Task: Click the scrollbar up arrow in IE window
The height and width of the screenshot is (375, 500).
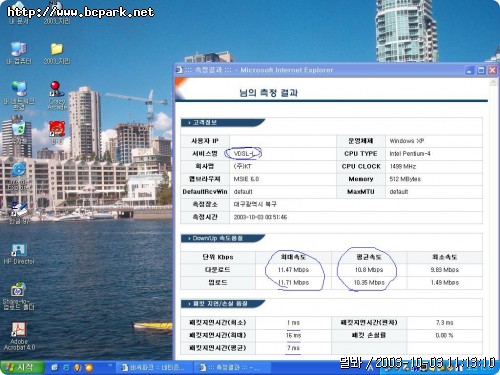Action: coord(493,83)
